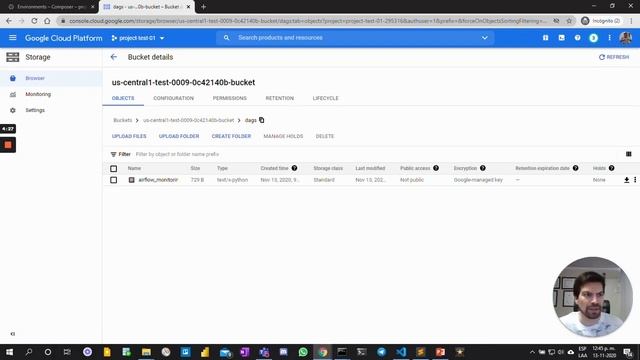Switch to the Lifecycle tab
640x360 pixels.
click(x=325, y=98)
